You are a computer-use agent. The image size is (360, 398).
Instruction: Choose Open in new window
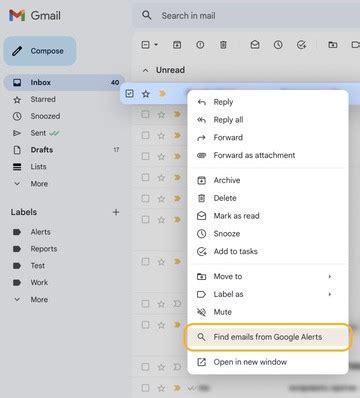(x=268, y=362)
